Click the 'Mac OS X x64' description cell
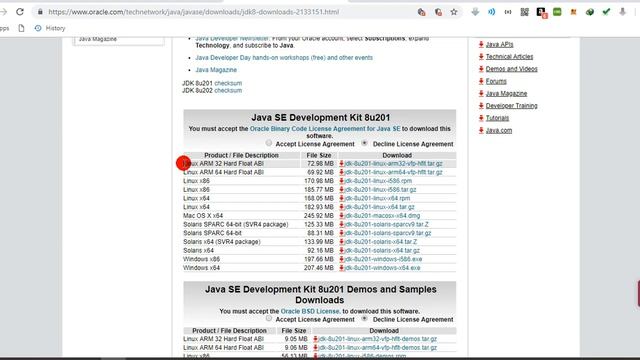 pos(203,216)
